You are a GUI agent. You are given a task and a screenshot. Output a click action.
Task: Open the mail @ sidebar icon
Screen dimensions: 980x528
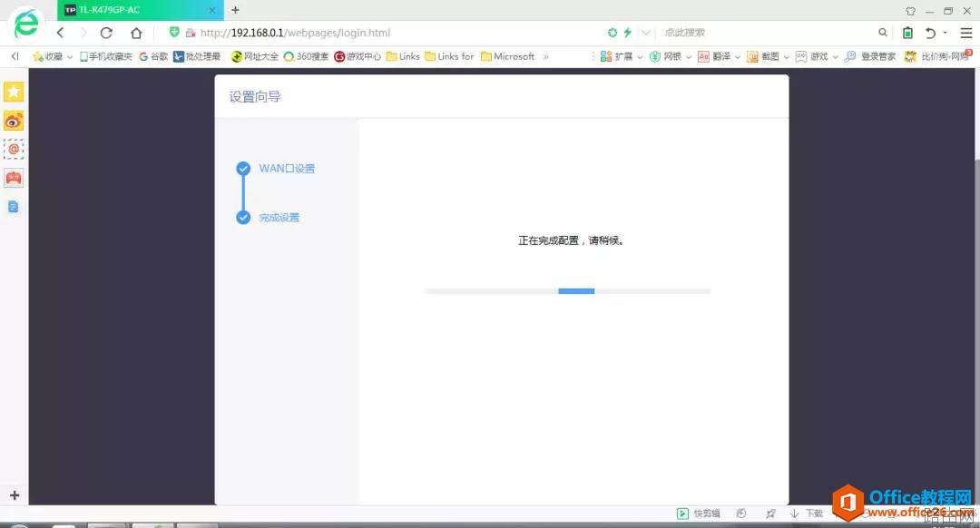14,150
